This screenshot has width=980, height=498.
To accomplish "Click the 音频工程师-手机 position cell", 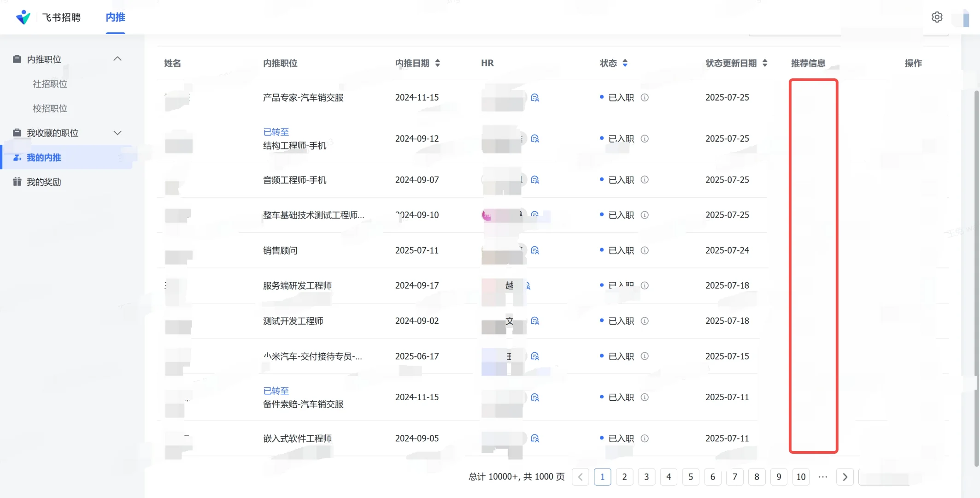I will click(294, 180).
